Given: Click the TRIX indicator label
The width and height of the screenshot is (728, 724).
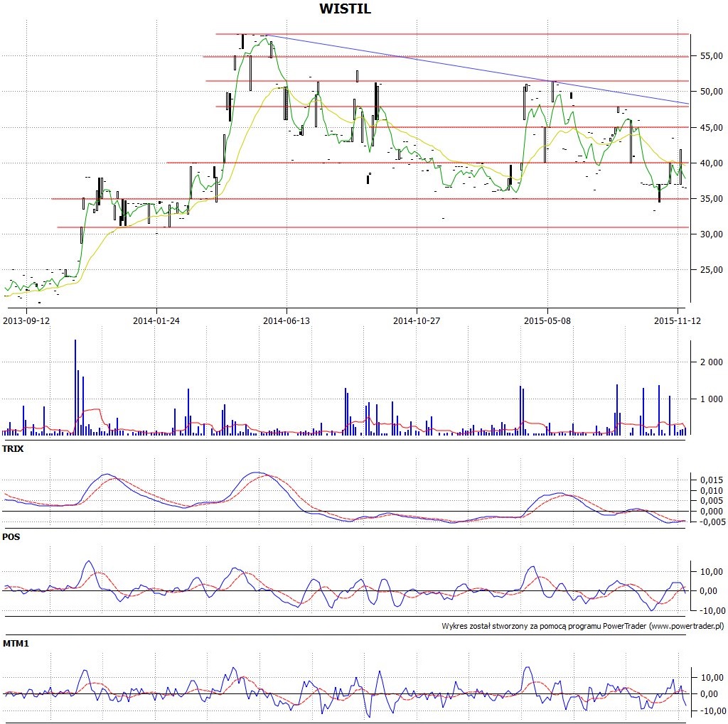Looking at the screenshot, I should tap(13, 449).
